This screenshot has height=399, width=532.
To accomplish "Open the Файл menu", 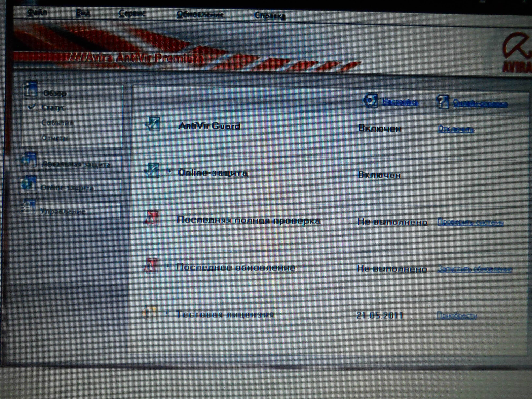I will [37, 13].
